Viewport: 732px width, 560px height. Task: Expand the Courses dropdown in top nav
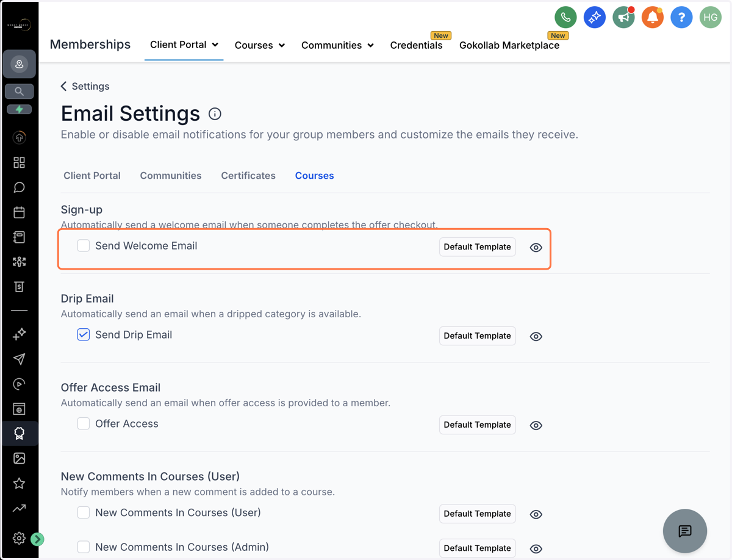click(260, 45)
